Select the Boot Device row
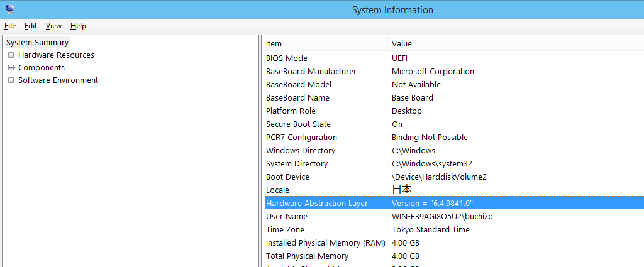Screen dimensions: 644x267 click(287, 177)
